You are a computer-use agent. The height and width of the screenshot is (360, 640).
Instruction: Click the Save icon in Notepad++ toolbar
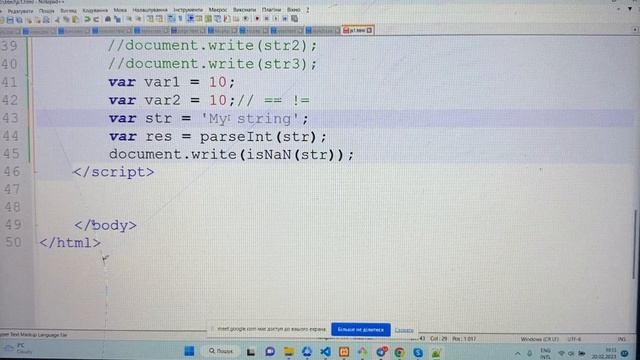pos(10,19)
